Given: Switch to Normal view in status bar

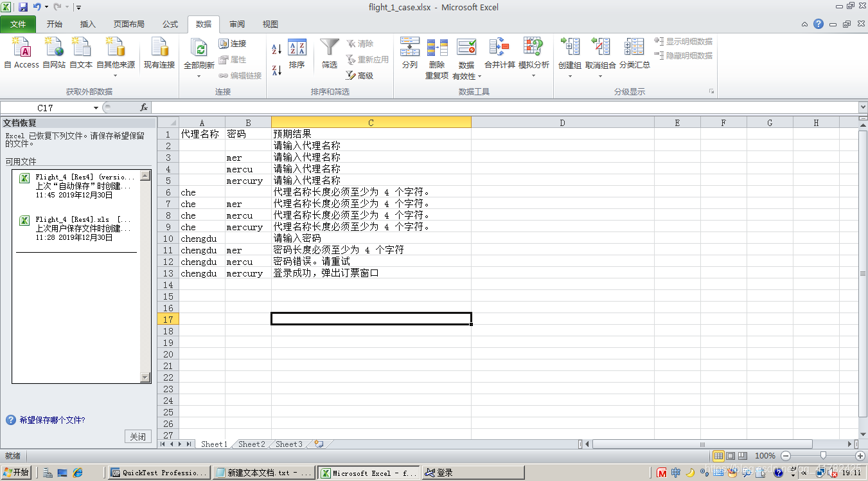Looking at the screenshot, I should [719, 456].
